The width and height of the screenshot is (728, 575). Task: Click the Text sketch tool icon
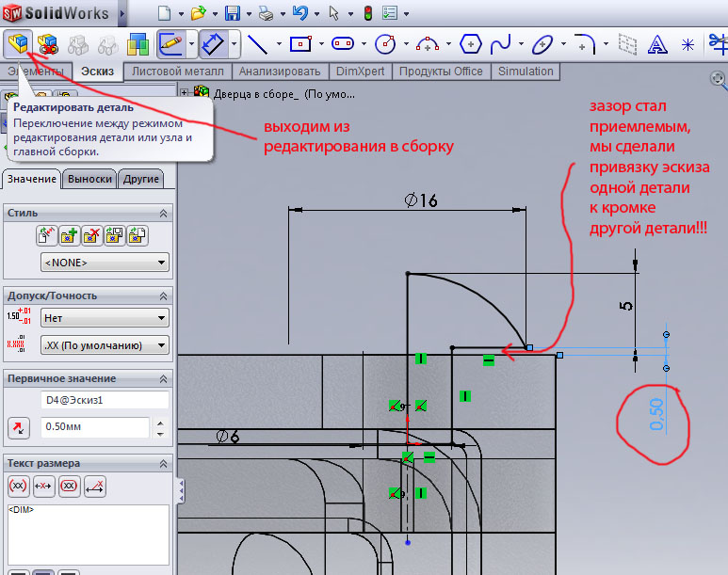pos(659,44)
